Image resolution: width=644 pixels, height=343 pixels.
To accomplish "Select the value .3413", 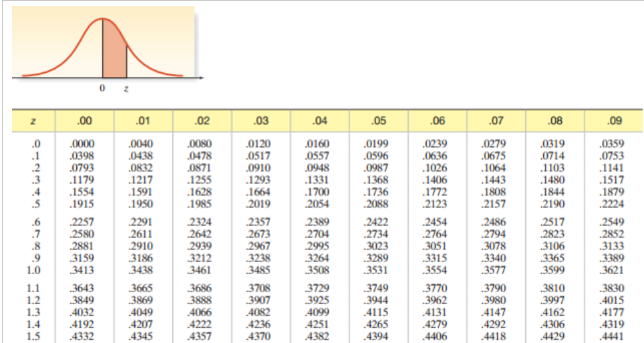I will click(82, 270).
